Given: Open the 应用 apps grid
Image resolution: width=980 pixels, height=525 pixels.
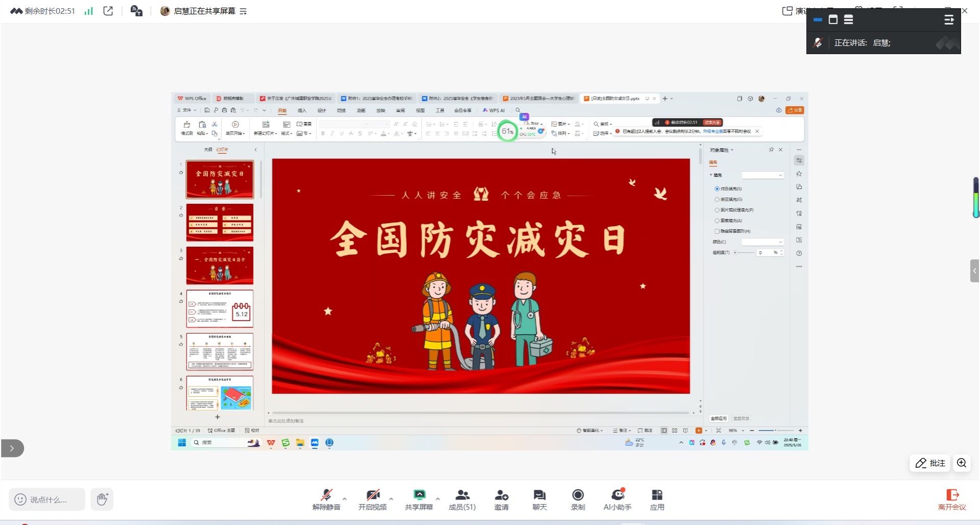Looking at the screenshot, I should tap(657, 499).
